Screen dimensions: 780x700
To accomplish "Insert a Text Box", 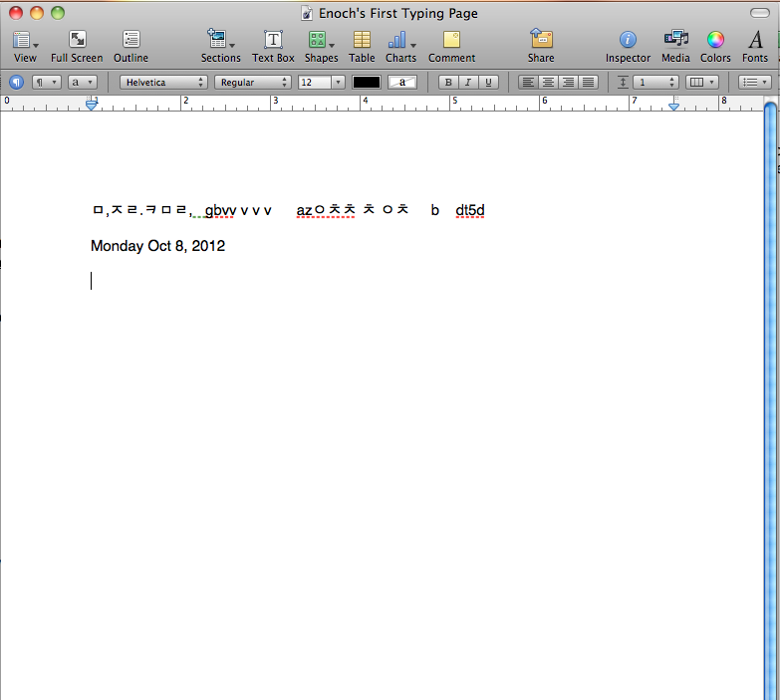I will pos(273,46).
